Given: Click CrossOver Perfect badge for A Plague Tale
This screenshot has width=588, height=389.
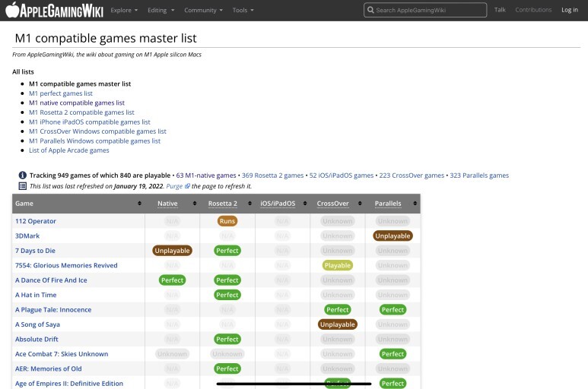Looking at the screenshot, I should click(338, 310).
